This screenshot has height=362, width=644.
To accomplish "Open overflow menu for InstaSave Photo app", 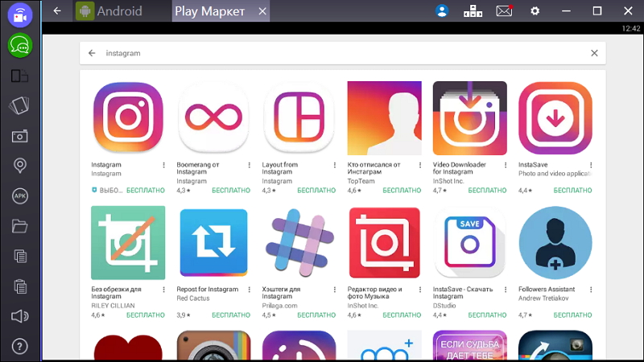I will pyautogui.click(x=591, y=165).
